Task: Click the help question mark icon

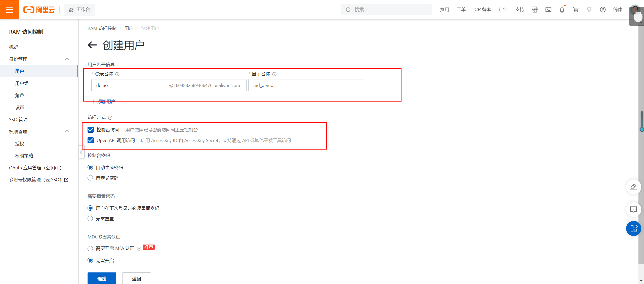Action: tap(602, 10)
